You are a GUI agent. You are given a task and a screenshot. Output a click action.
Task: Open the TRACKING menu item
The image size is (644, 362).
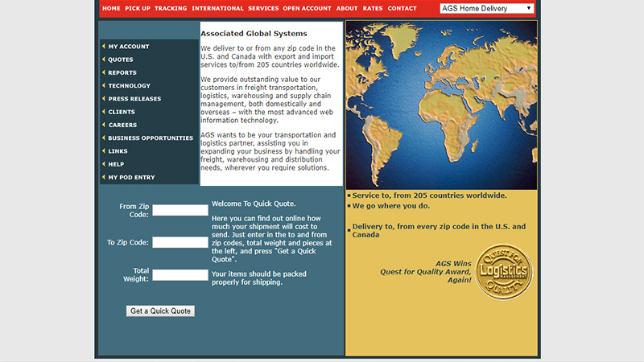[171, 8]
